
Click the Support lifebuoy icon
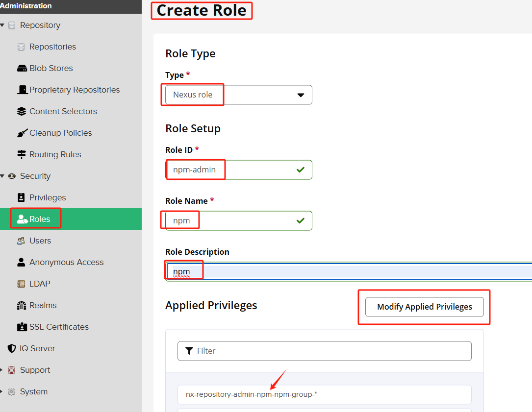(12, 370)
